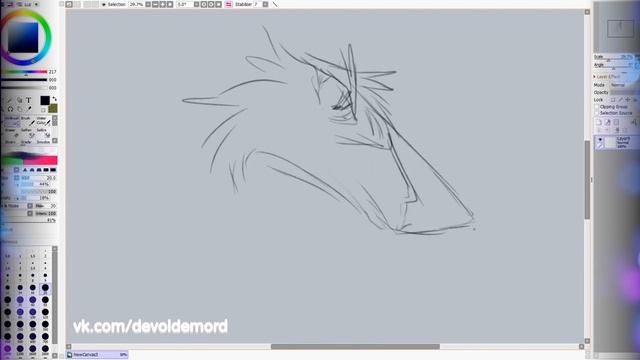This screenshot has height=360, width=640.
Task: Create a new linework layer
Action: (x=608, y=122)
